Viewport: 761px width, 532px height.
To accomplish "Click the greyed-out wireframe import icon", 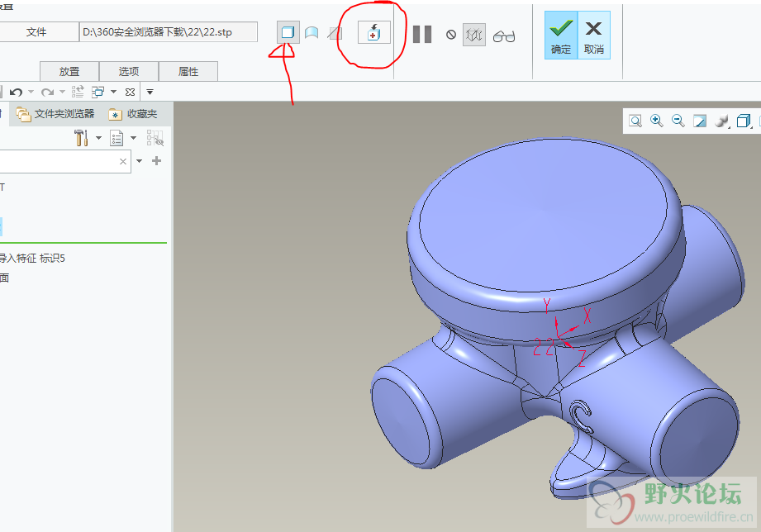I will tap(335, 33).
